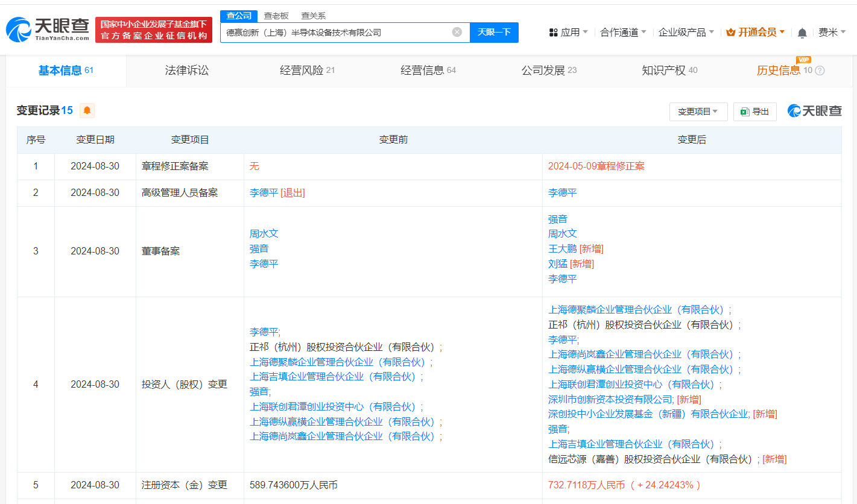This screenshot has height=504, width=857.
Task: Open 上海德纵赢横企业管理合伙企业 in 变更后 column
Action: 644,369
